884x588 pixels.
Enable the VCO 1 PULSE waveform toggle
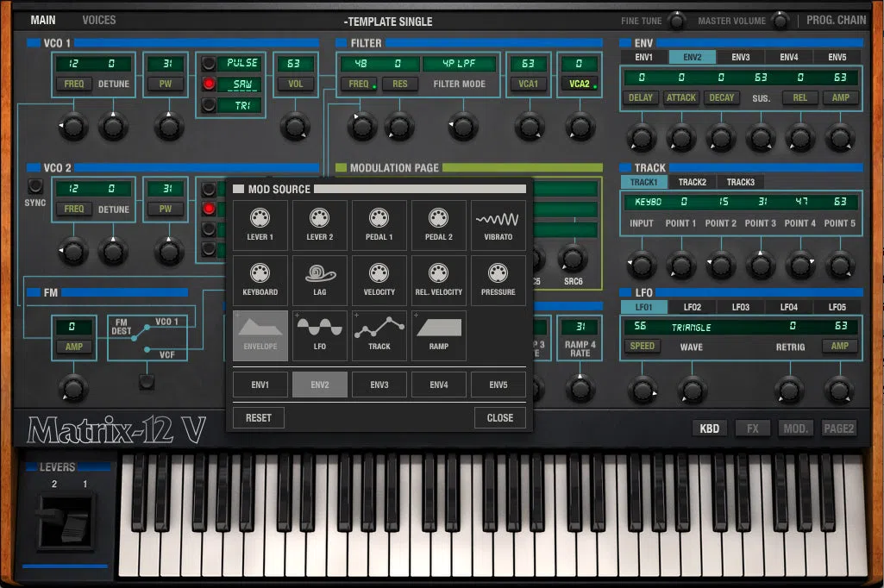[209, 63]
